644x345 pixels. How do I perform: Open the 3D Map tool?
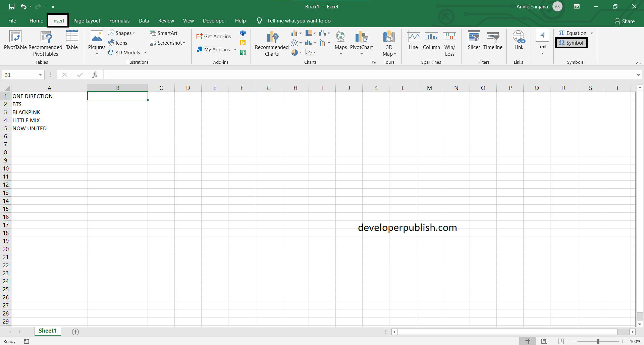[x=389, y=42]
